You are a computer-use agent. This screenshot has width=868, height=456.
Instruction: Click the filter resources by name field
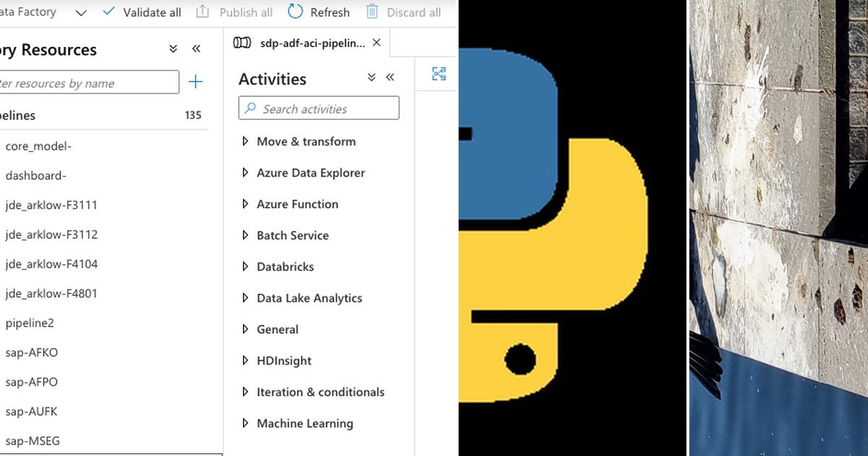tap(88, 83)
